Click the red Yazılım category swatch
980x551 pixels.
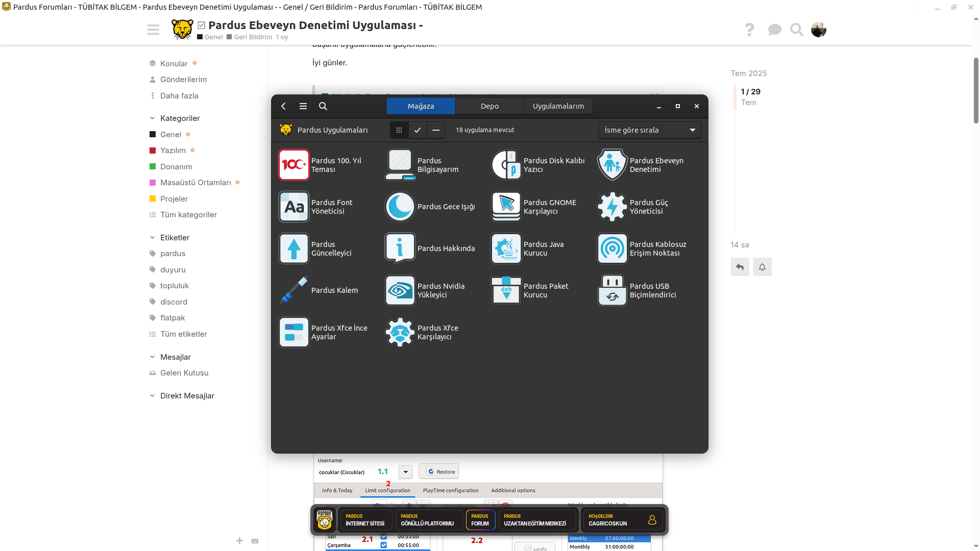pyautogui.click(x=153, y=151)
